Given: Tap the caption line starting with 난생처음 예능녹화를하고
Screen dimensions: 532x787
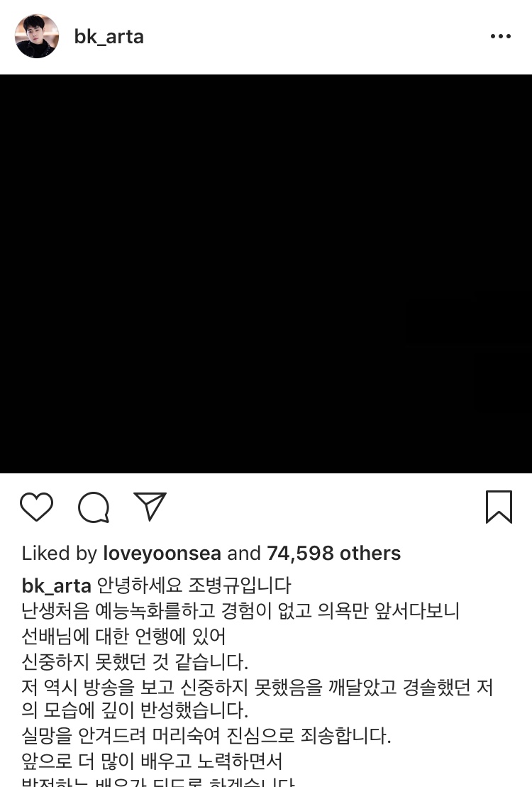Looking at the screenshot, I should 240,610.
